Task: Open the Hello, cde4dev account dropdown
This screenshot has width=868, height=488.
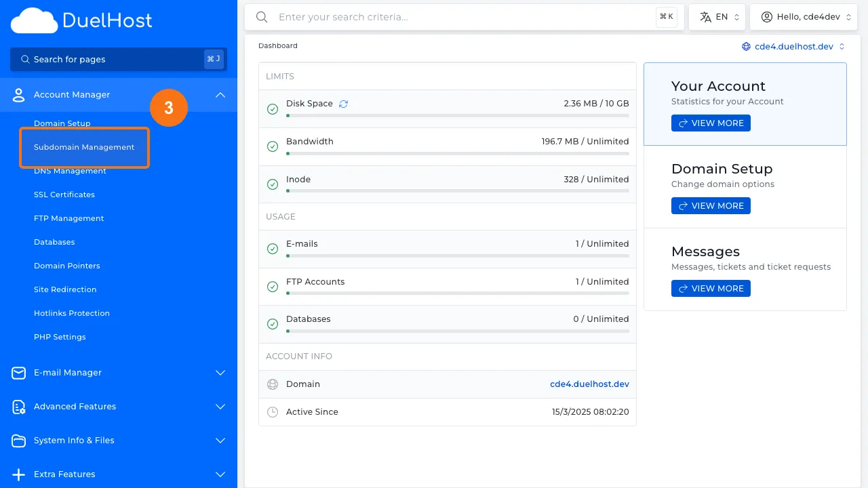Action: pyautogui.click(x=804, y=16)
